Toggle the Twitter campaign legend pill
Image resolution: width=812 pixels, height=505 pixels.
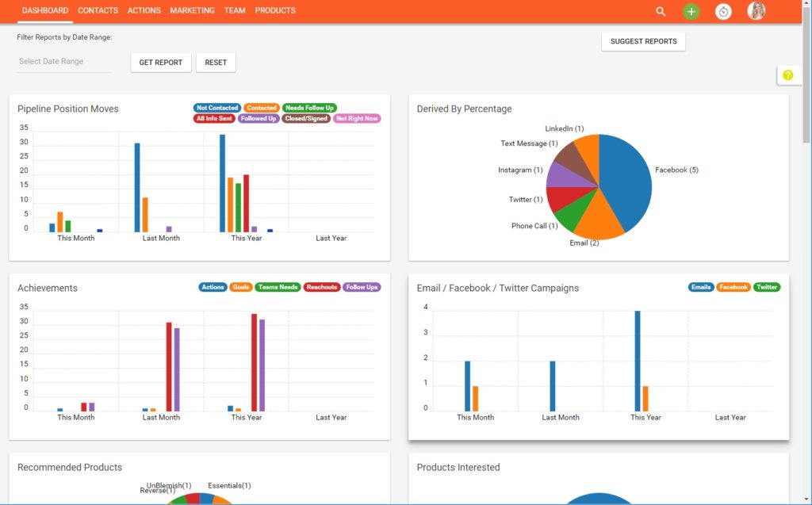coord(767,287)
